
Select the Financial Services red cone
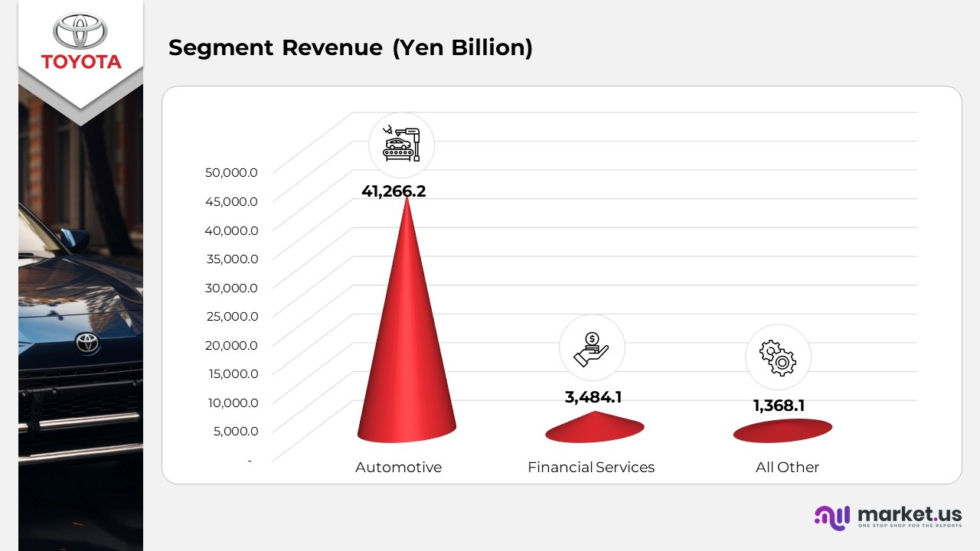click(595, 429)
